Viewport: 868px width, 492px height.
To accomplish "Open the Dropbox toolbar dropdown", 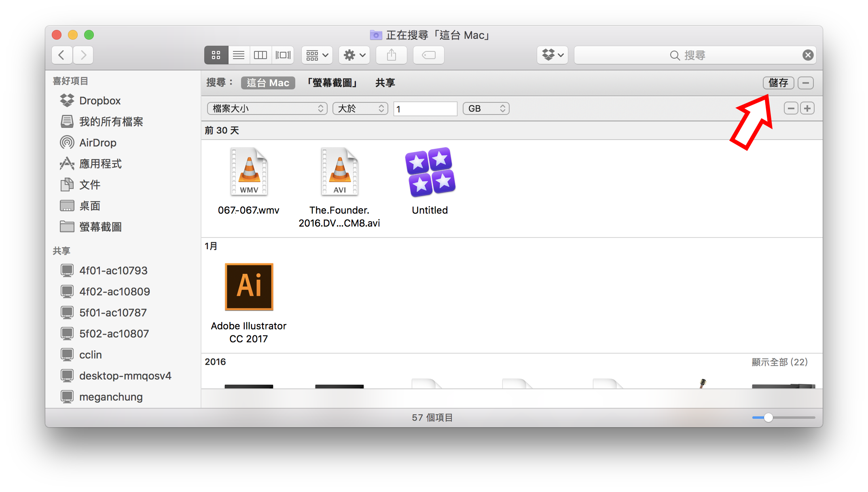I will pyautogui.click(x=553, y=55).
